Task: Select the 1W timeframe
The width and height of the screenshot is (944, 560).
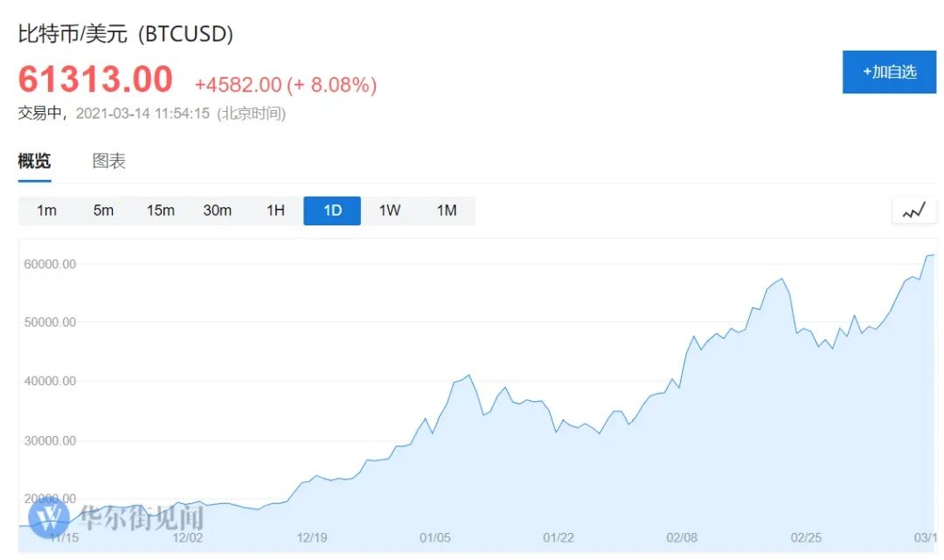Action: 389,210
